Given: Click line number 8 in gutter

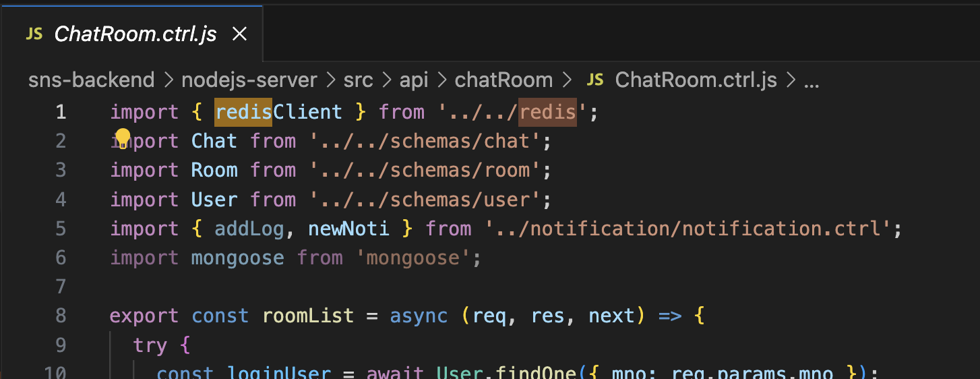Looking at the screenshot, I should click(61, 316).
